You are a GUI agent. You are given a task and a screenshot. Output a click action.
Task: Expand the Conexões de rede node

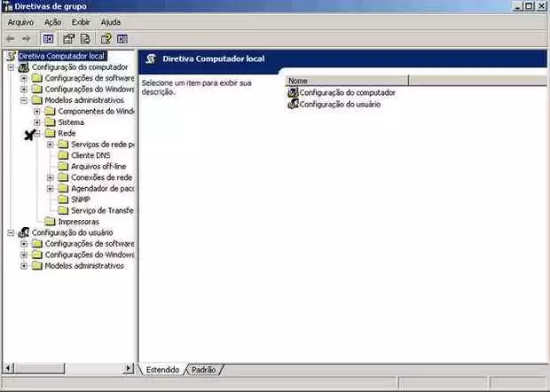click(x=51, y=177)
